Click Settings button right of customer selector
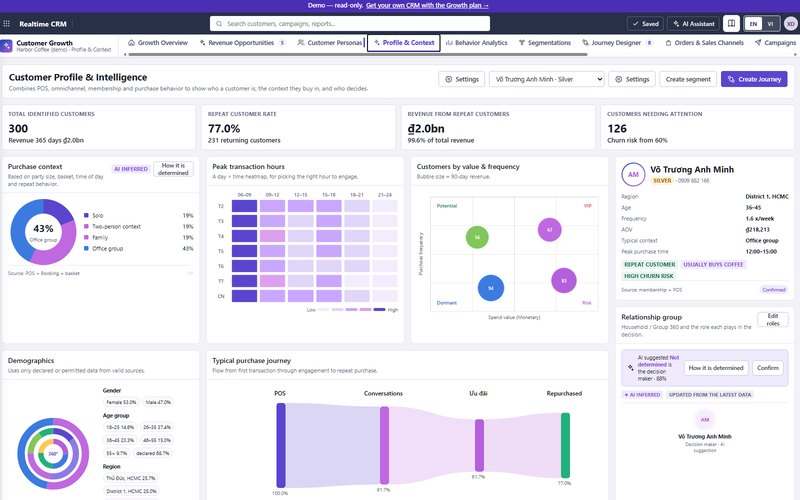 coord(632,79)
